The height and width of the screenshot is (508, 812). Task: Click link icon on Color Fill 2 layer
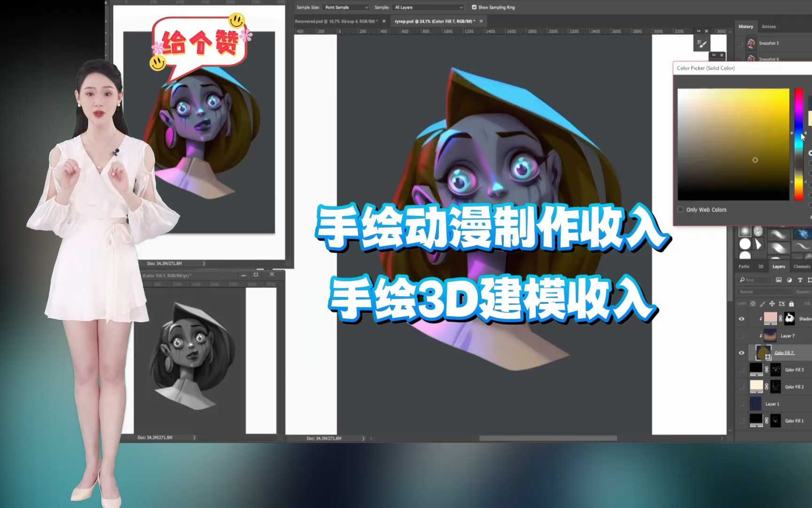pyautogui.click(x=766, y=387)
